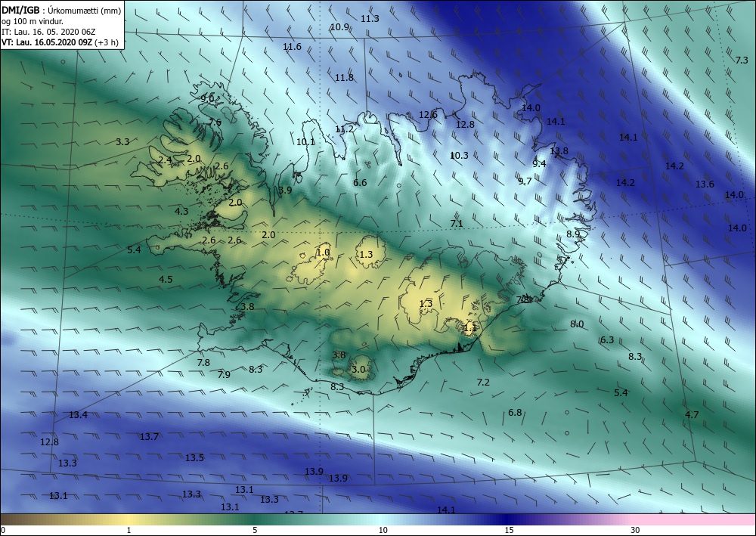The height and width of the screenshot is (536, 756).
Task: Click the precipitable water color scale bar
Action: point(378,519)
